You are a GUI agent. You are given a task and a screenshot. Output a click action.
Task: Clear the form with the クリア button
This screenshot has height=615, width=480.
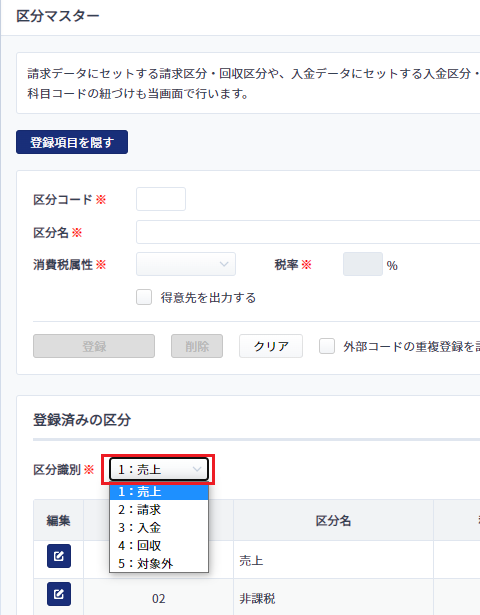coord(271,346)
